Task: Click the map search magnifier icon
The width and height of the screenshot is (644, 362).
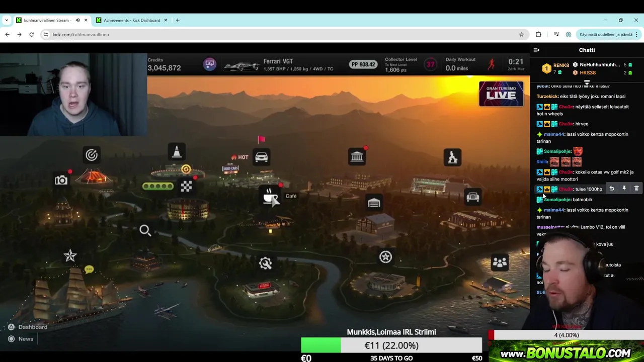Action: tap(145, 230)
